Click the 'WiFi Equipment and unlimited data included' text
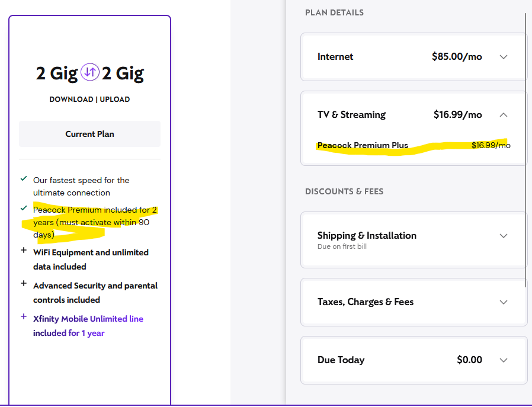 [91, 259]
